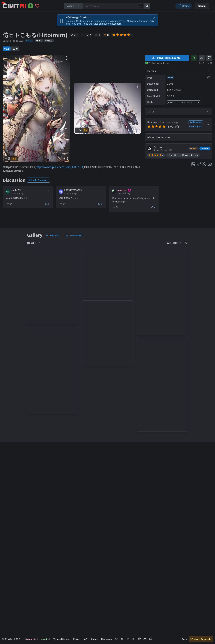Image resolution: width=215 pixels, height=644 pixels.
Task: Open the ALL TIME period dropdown
Action: coord(174,243)
